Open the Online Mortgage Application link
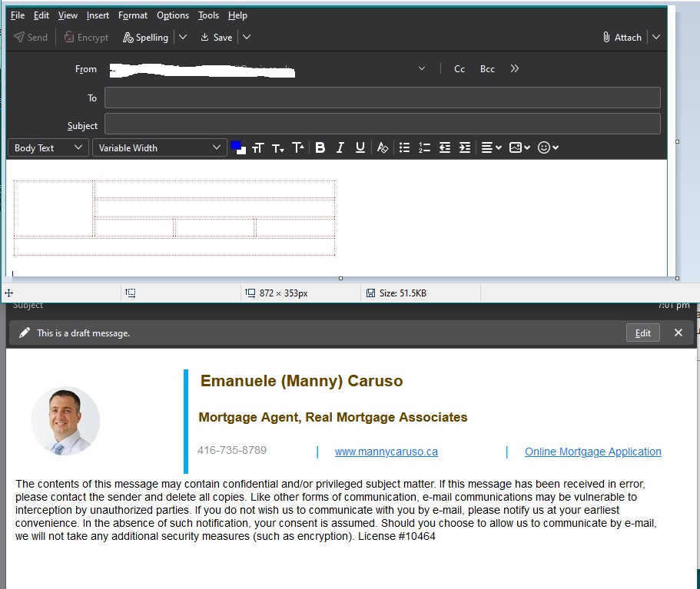This screenshot has width=700, height=589. 592,452
